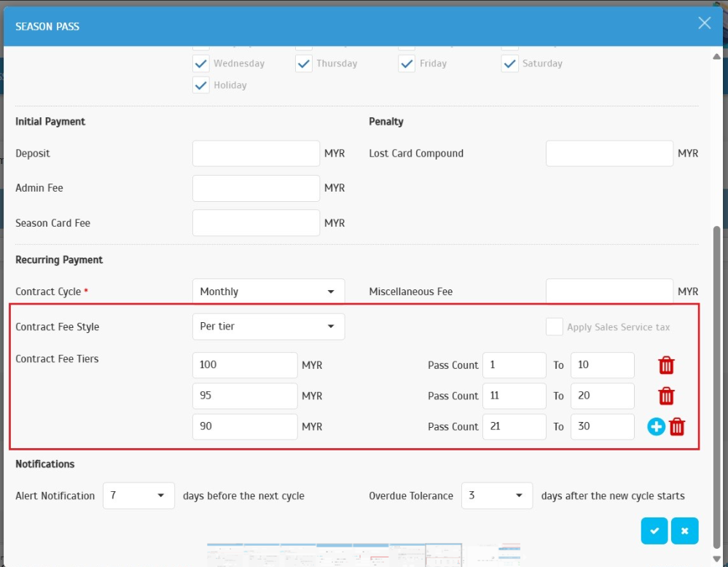The width and height of the screenshot is (728, 567).
Task: Delete the 100 MYR contract fee tier
Action: (666, 365)
